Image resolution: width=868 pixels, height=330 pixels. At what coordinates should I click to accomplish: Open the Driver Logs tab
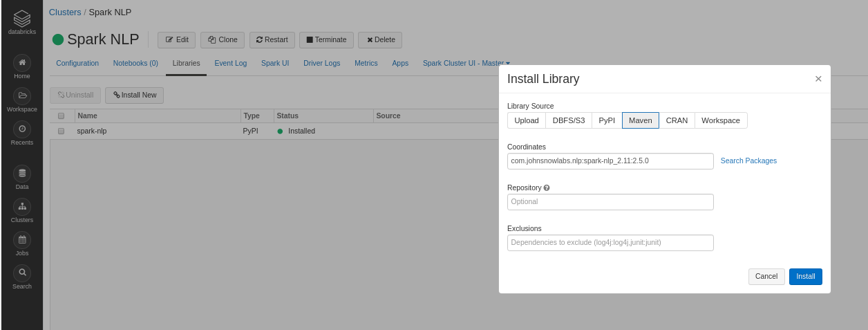pyautogui.click(x=322, y=63)
